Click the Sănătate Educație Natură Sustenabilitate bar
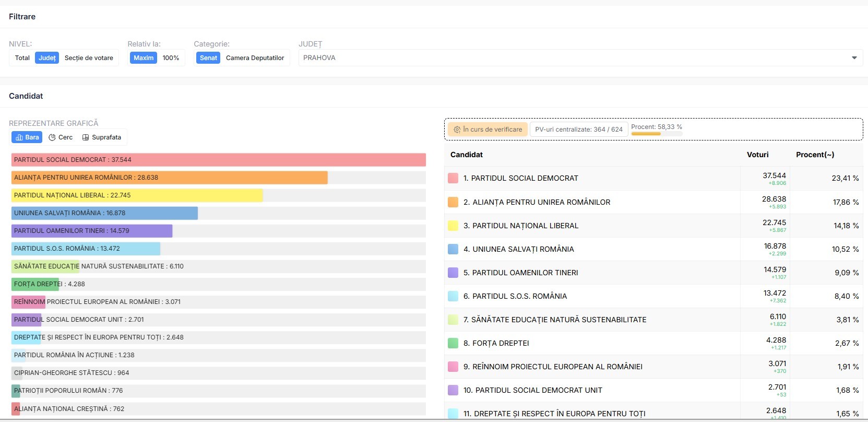Image resolution: width=868 pixels, height=422 pixels. pyautogui.click(x=45, y=266)
